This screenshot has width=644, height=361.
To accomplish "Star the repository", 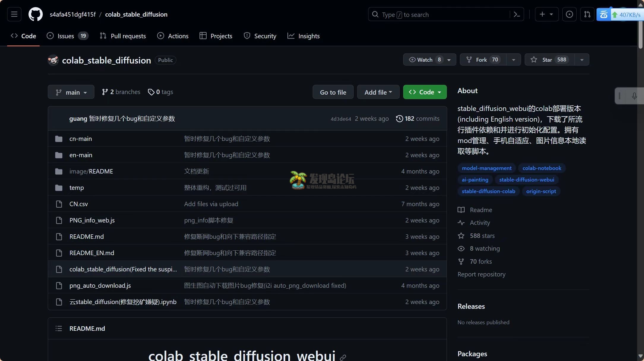I will click(x=550, y=60).
